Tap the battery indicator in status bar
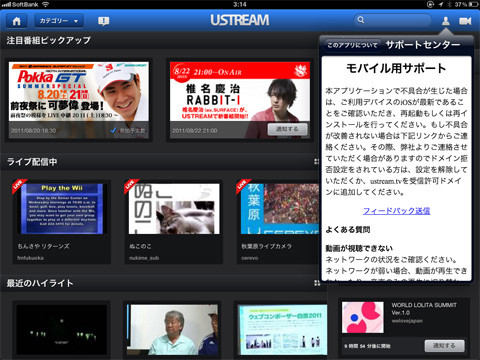 pyautogui.click(x=473, y=4)
